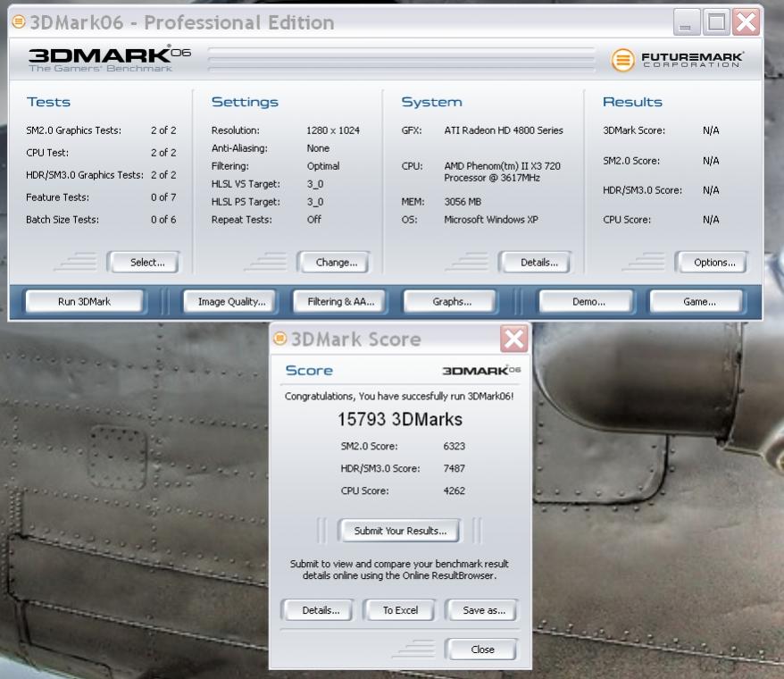Click the 'System' section heading
Image resolution: width=784 pixels, height=679 pixels.
pyautogui.click(x=432, y=102)
